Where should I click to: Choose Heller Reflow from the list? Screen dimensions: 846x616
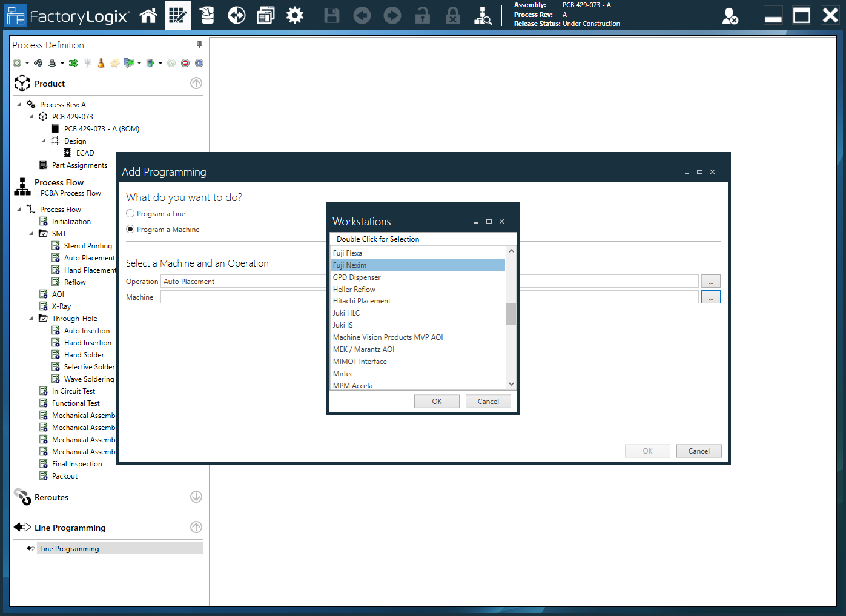click(x=354, y=290)
